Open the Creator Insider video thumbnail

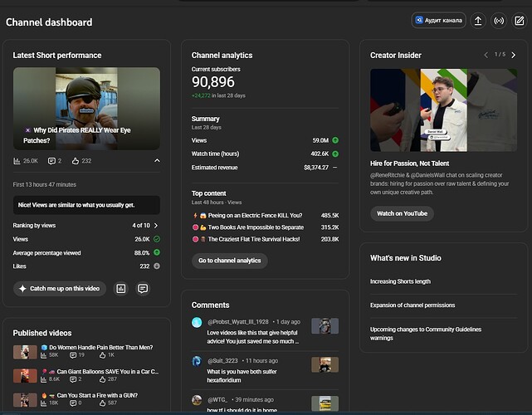pyautogui.click(x=444, y=110)
